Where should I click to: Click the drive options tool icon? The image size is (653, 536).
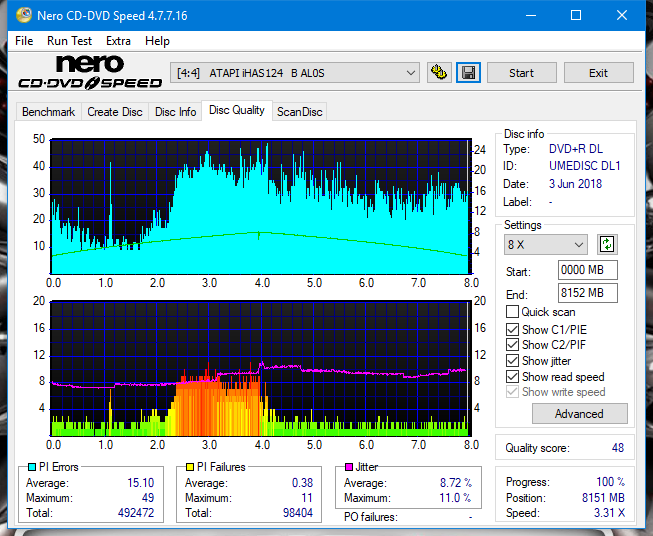pos(439,73)
